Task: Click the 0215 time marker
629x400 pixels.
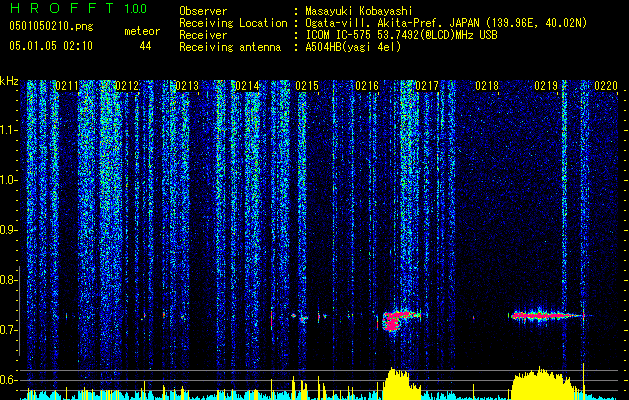Action: 307,85
